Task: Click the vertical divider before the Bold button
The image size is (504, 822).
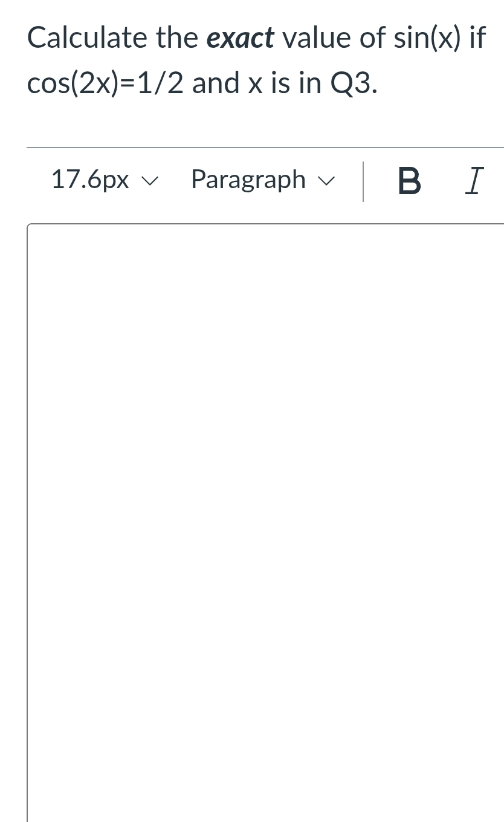Action: point(363,181)
